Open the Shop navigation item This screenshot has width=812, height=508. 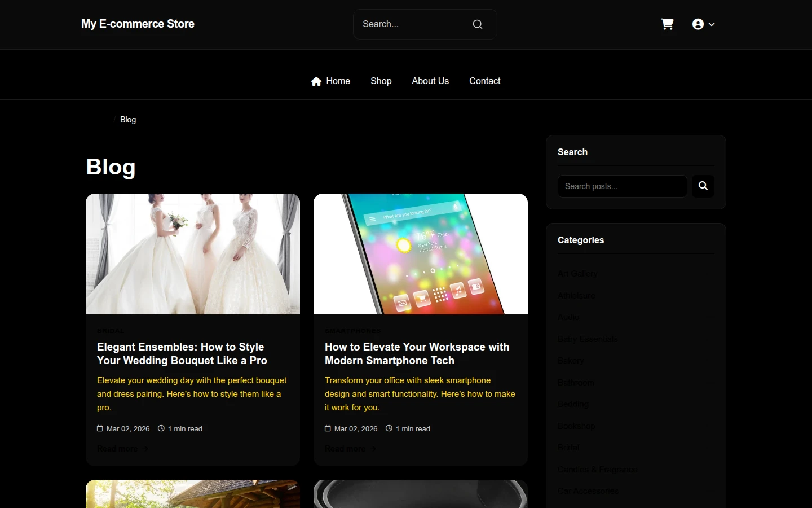pyautogui.click(x=381, y=81)
